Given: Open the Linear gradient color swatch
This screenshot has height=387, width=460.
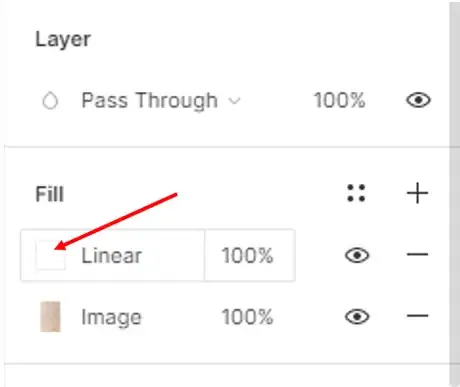Looking at the screenshot, I should click(50, 255).
